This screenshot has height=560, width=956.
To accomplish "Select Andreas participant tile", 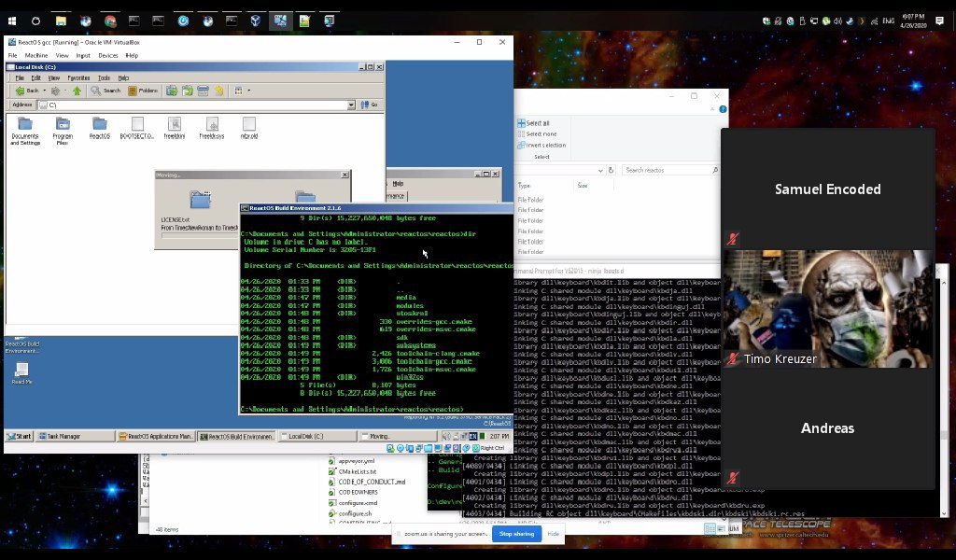I will (x=828, y=427).
